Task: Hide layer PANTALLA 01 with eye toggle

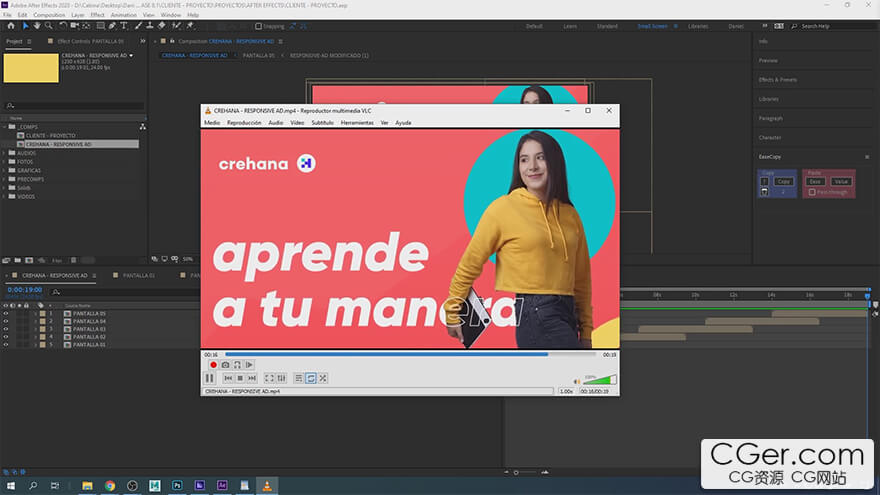Action: (6, 345)
